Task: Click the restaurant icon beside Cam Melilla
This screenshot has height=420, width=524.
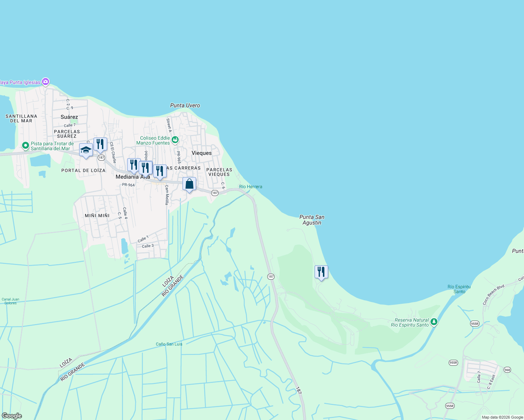Action: tap(160, 170)
